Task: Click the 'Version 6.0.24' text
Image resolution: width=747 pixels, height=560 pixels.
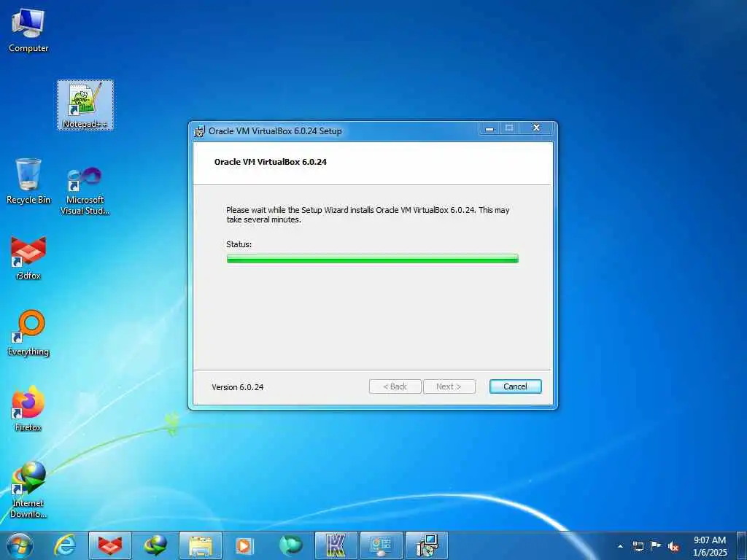Action: click(238, 387)
